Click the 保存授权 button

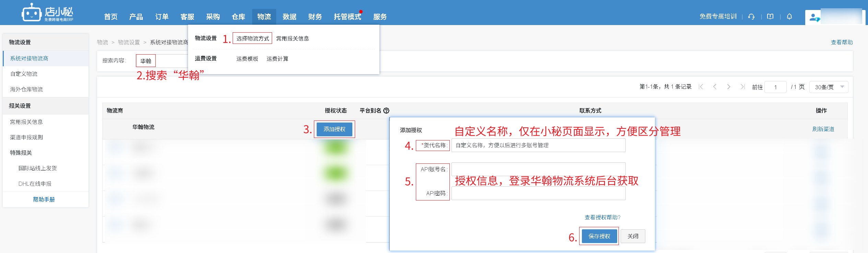pos(599,236)
